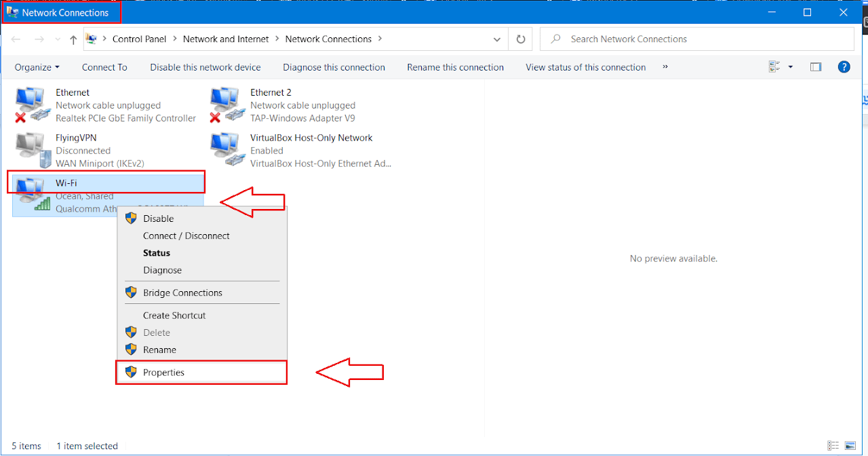Click WAN Miniport (IKEv2) text
The width and height of the screenshot is (868, 456).
point(100,164)
